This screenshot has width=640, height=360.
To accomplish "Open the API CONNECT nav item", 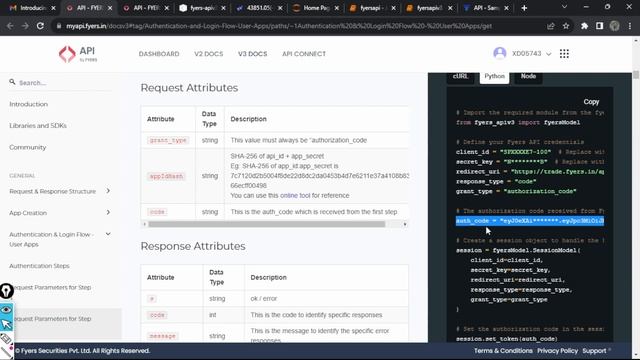I will (x=304, y=54).
